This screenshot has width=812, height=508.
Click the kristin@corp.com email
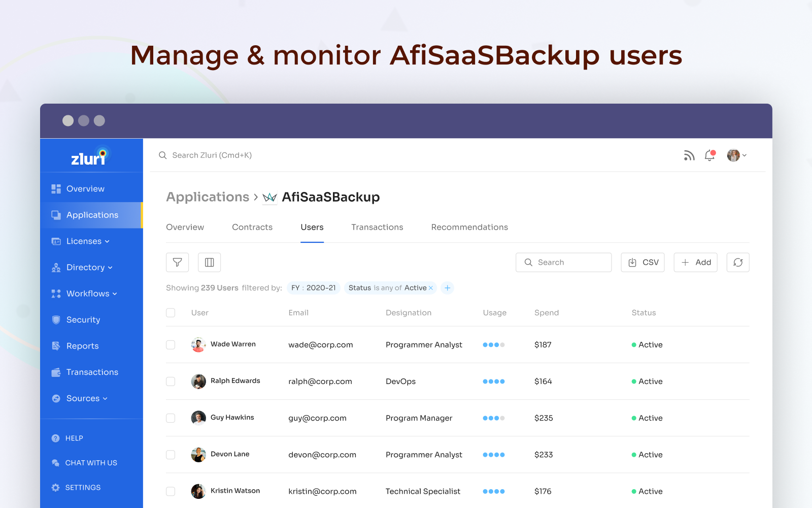322,491
